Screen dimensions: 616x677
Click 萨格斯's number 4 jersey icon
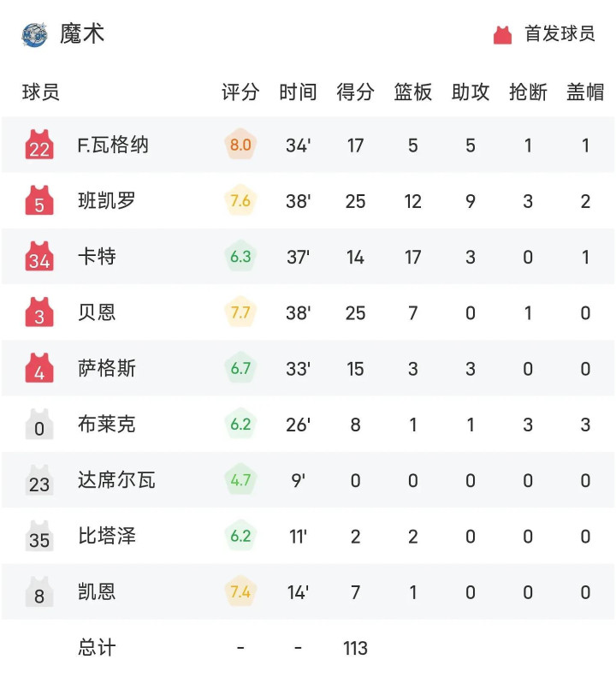coord(39,369)
